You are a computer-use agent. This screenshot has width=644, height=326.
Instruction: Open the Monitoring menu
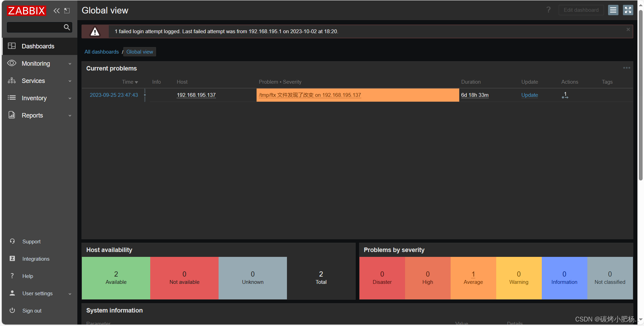point(40,64)
